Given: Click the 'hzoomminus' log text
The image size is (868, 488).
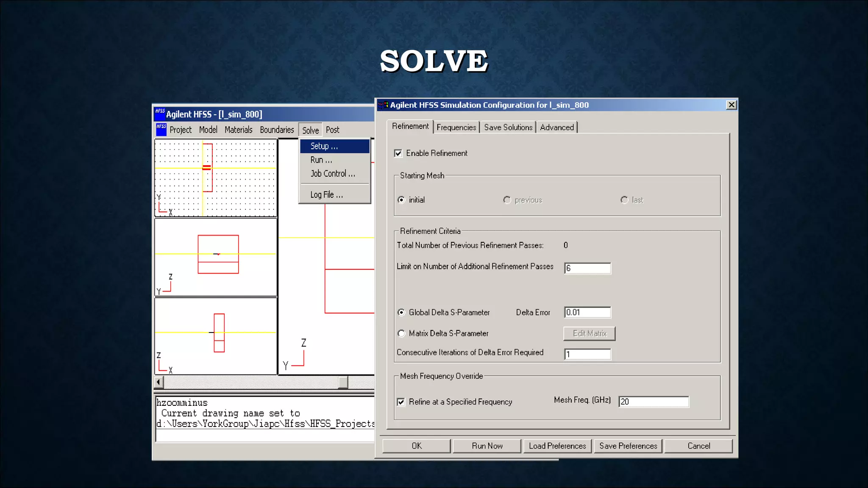Looking at the screenshot, I should pyautogui.click(x=182, y=403).
